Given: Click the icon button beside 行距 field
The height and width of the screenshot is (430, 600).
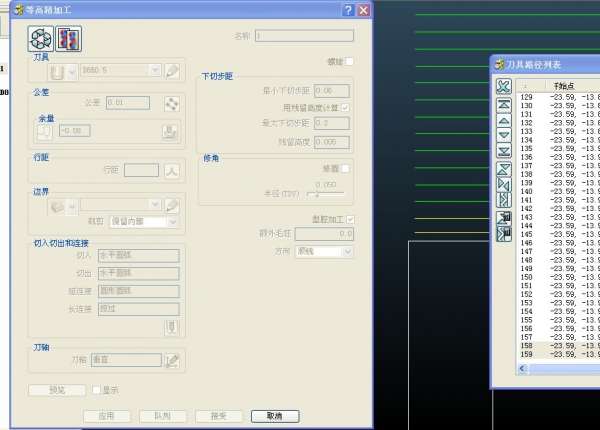Looking at the screenshot, I should pos(172,171).
